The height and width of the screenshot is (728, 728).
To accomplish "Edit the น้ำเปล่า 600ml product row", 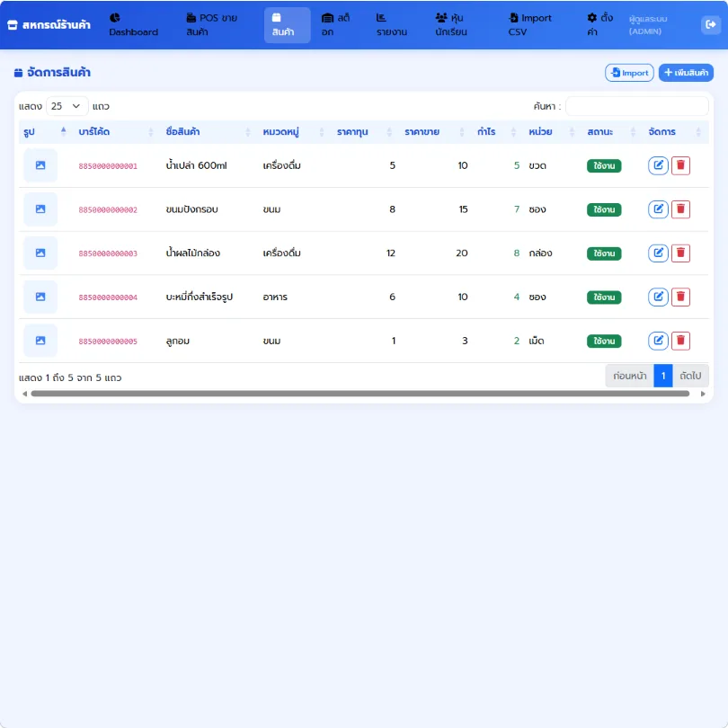I will [657, 165].
